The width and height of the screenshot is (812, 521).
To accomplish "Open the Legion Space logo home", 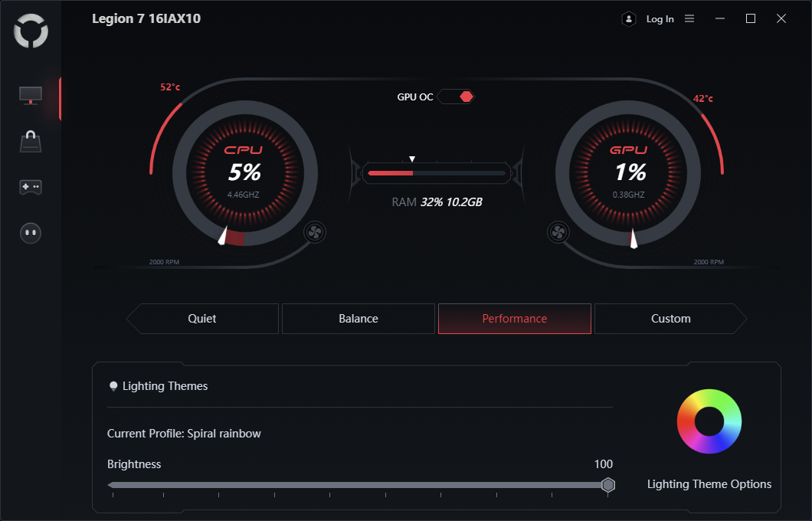I will (31, 31).
